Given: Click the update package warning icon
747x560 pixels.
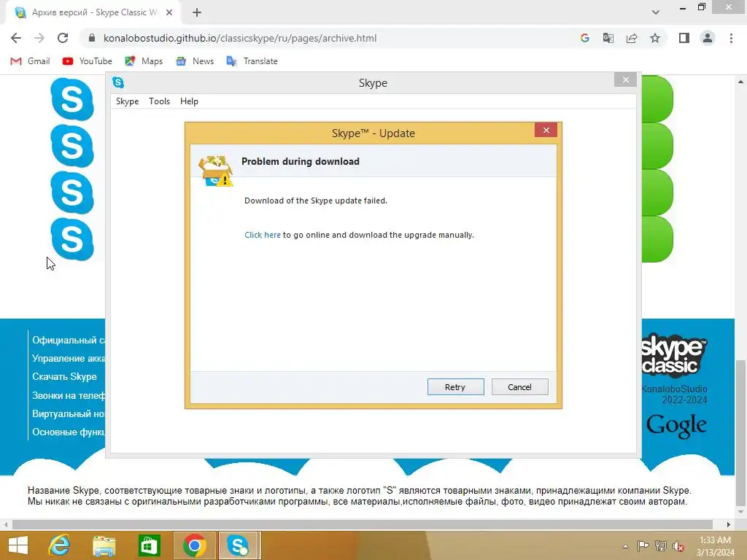Looking at the screenshot, I should point(216,171).
